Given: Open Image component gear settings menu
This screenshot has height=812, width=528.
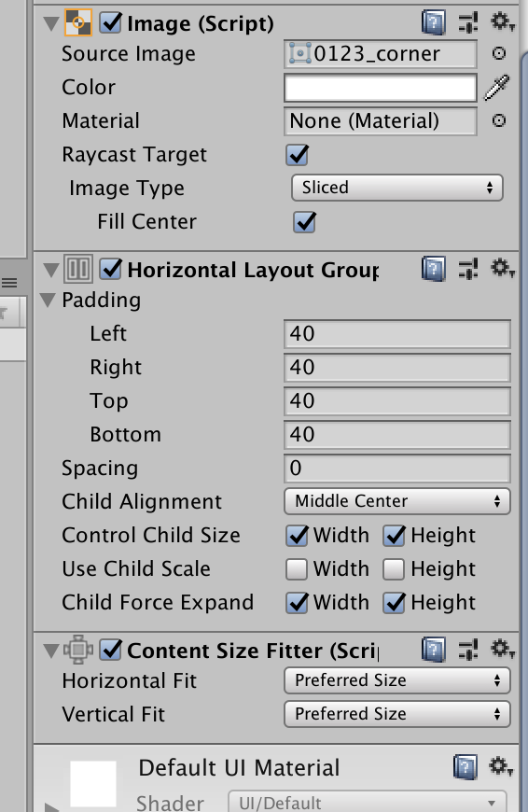Looking at the screenshot, I should coord(502,22).
